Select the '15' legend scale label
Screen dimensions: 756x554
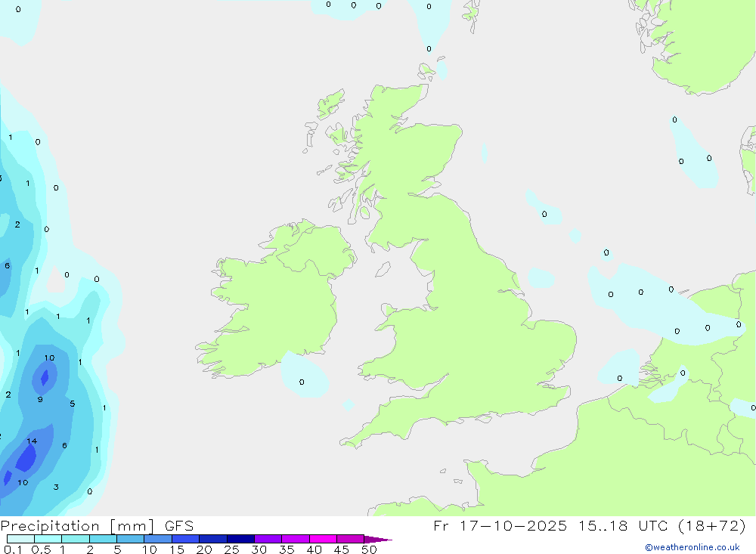[177, 549]
